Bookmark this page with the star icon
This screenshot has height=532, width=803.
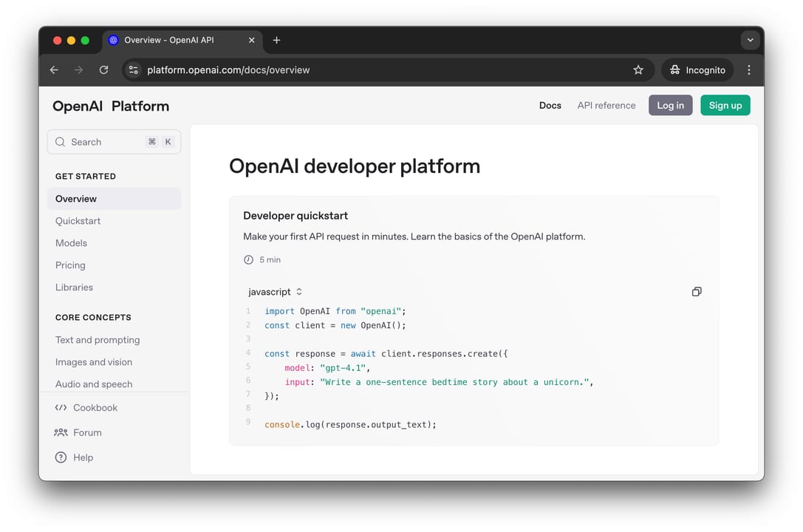[x=638, y=70]
